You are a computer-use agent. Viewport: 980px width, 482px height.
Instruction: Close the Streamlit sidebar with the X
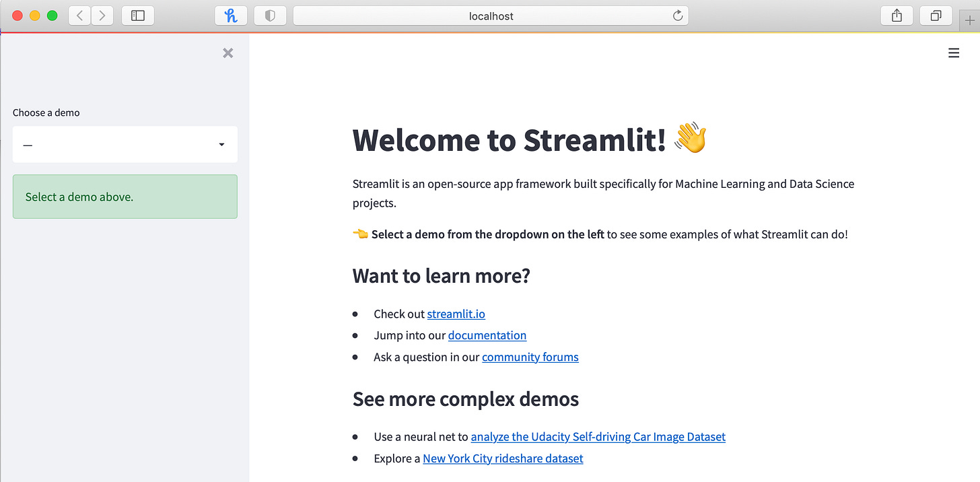pyautogui.click(x=228, y=53)
